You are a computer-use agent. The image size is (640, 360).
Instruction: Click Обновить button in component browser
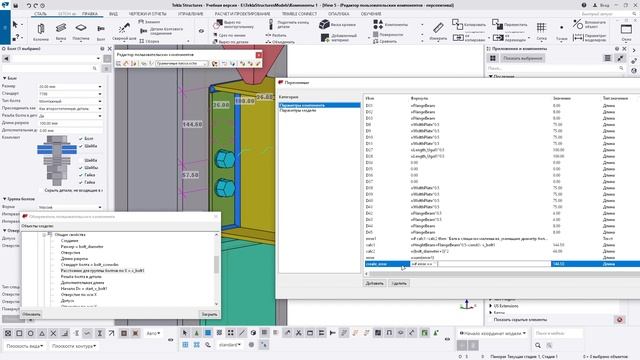(31, 314)
